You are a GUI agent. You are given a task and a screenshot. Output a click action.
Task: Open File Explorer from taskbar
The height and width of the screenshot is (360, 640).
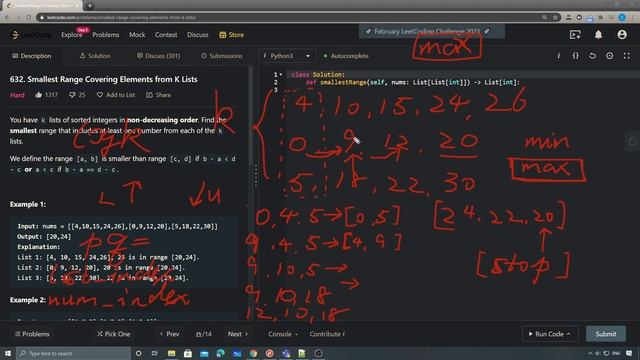tap(171, 353)
